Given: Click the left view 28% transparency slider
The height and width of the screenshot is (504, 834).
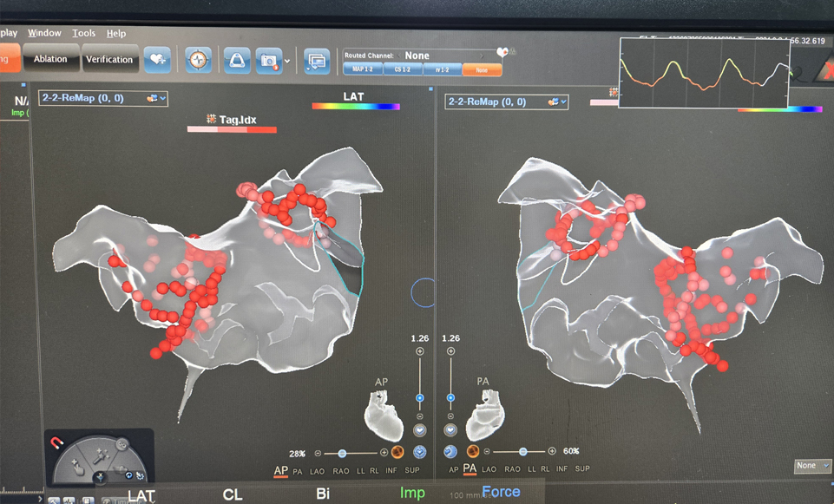Looking at the screenshot, I should click(x=343, y=453).
